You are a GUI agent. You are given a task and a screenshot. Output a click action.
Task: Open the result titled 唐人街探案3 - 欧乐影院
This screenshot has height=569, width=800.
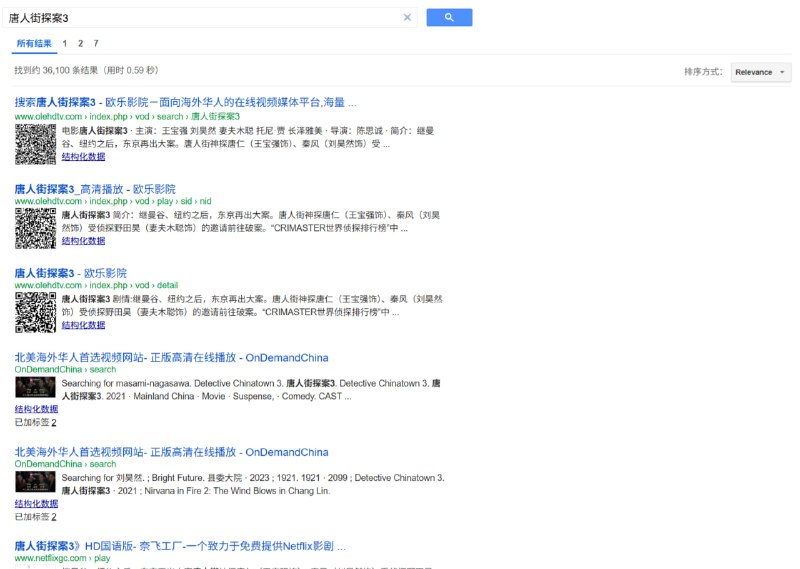pos(70,273)
